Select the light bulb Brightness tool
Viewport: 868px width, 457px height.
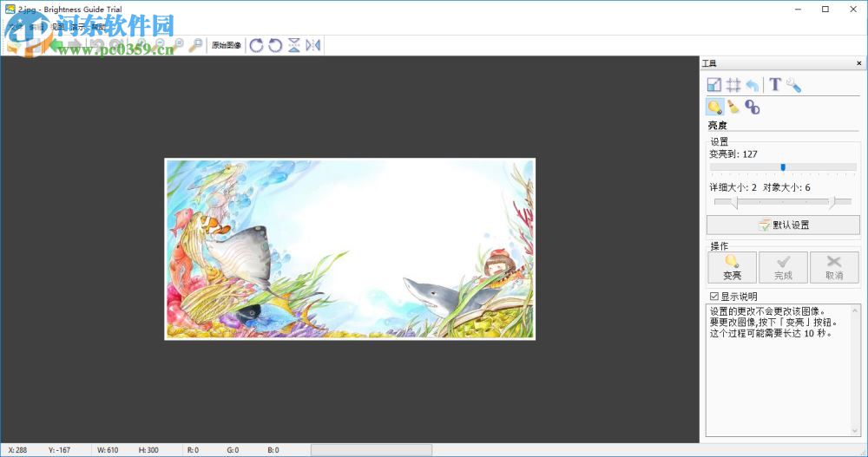coord(714,107)
